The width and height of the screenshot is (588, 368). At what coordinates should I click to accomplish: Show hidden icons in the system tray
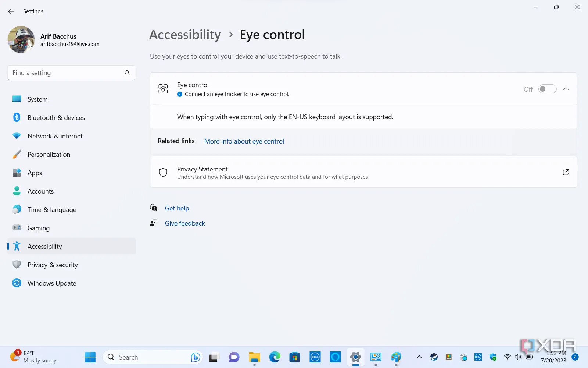pyautogui.click(x=419, y=357)
